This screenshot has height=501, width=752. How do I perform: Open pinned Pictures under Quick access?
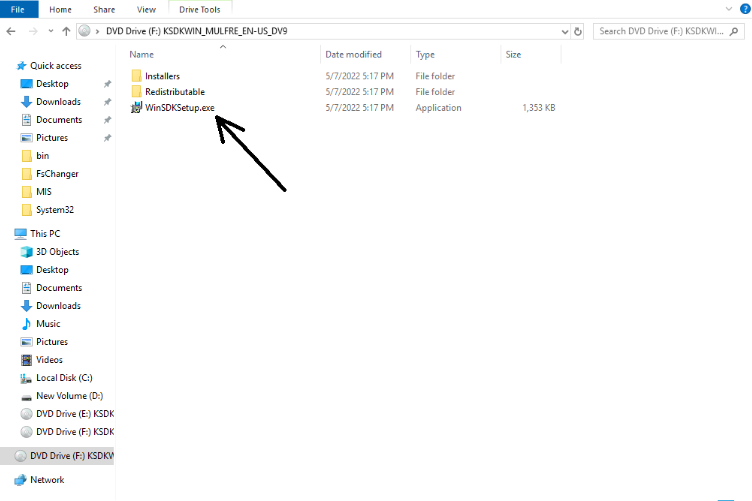click(x=52, y=138)
